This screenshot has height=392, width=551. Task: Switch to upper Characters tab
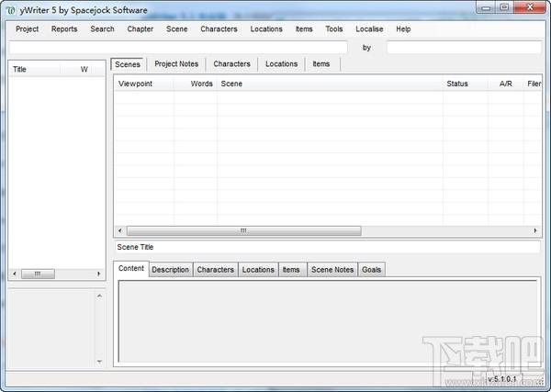[x=232, y=64]
